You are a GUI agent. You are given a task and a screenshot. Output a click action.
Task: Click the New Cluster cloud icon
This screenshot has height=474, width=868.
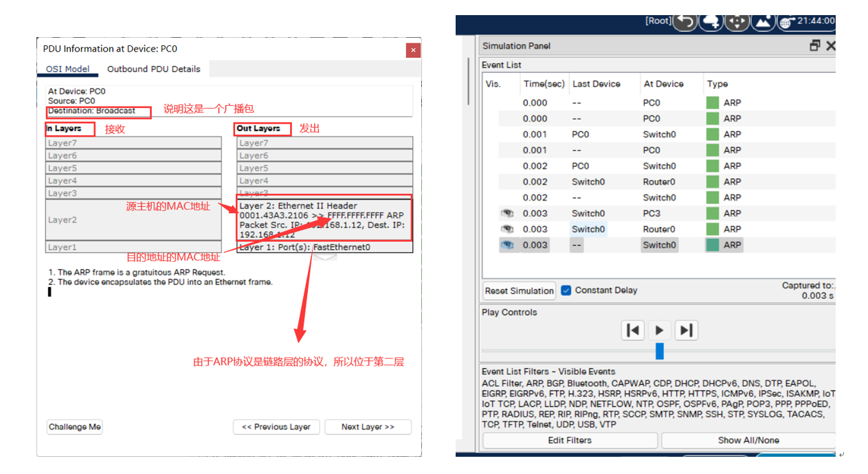[x=711, y=22]
